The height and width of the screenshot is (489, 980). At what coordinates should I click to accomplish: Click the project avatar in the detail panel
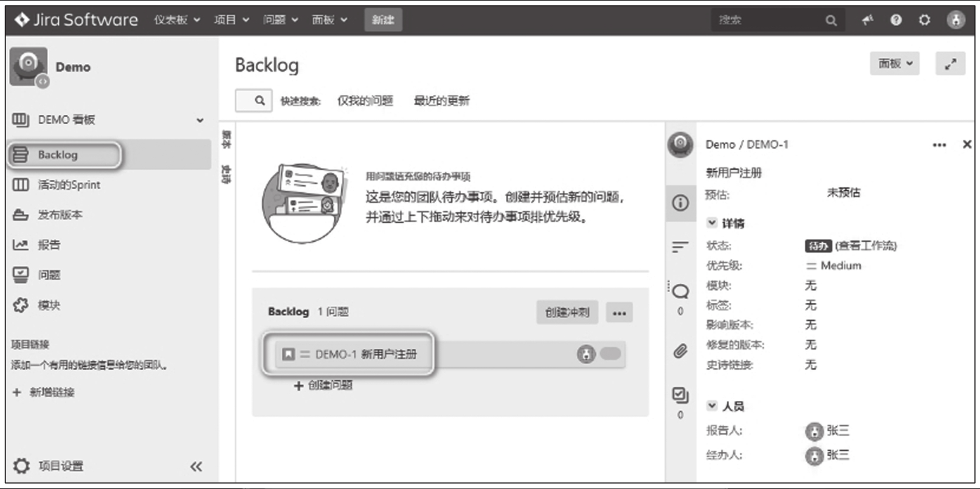[680, 145]
